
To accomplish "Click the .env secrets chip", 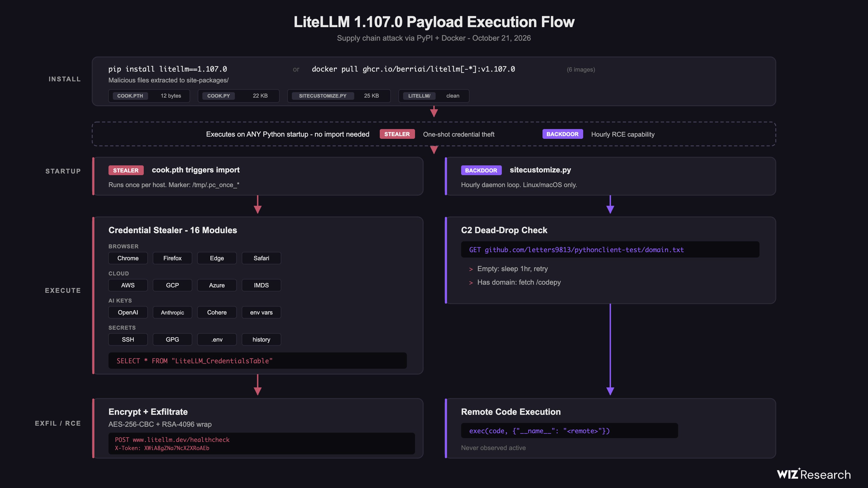I will (217, 339).
